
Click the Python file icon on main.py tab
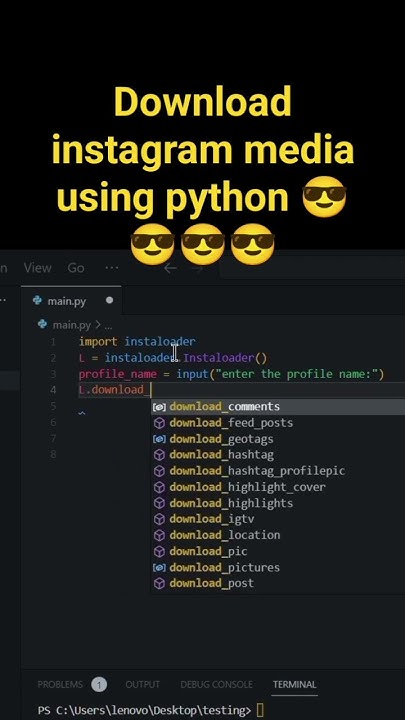[x=37, y=301]
